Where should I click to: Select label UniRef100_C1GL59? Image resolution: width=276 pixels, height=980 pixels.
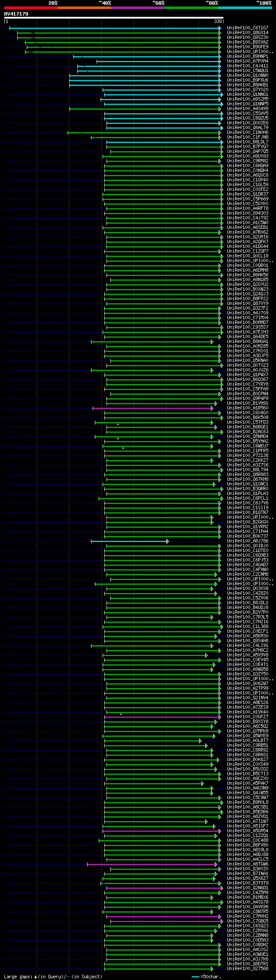point(247,185)
